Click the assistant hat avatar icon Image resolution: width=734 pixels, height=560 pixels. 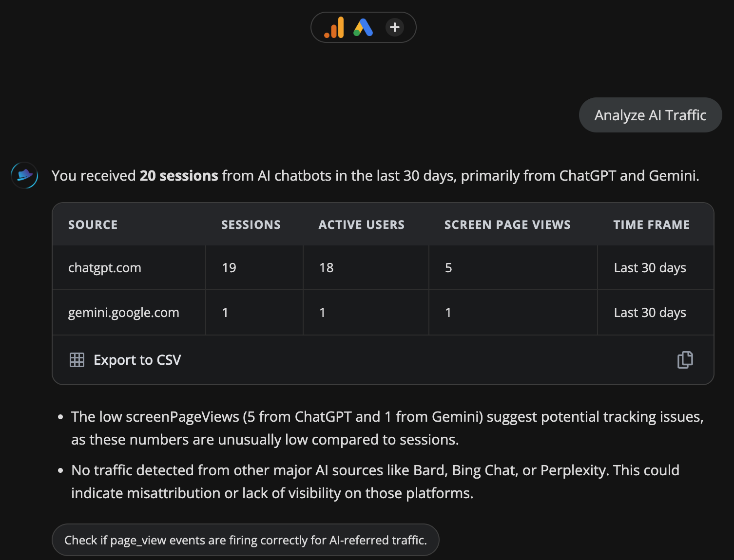tap(24, 175)
